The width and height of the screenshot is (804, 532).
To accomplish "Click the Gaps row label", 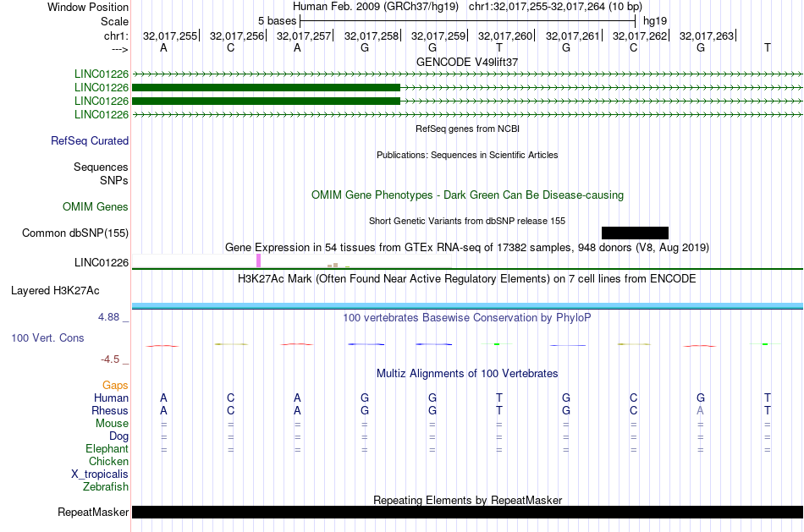I will [x=115, y=385].
